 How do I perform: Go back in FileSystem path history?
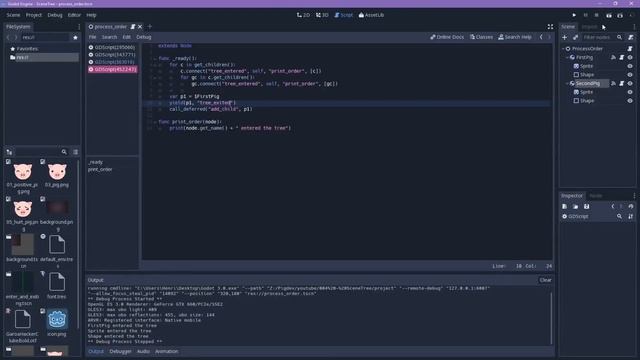point(8,38)
